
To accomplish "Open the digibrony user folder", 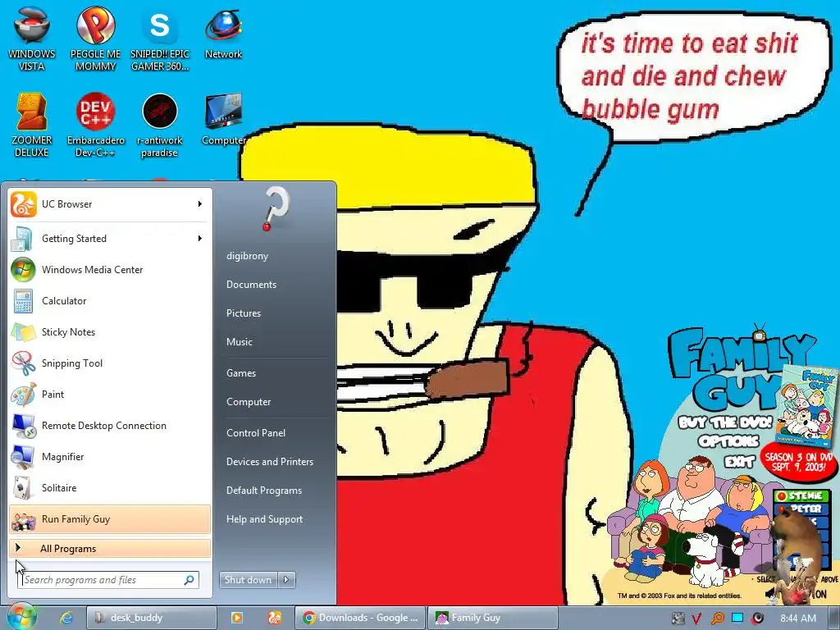I will coord(248,256).
